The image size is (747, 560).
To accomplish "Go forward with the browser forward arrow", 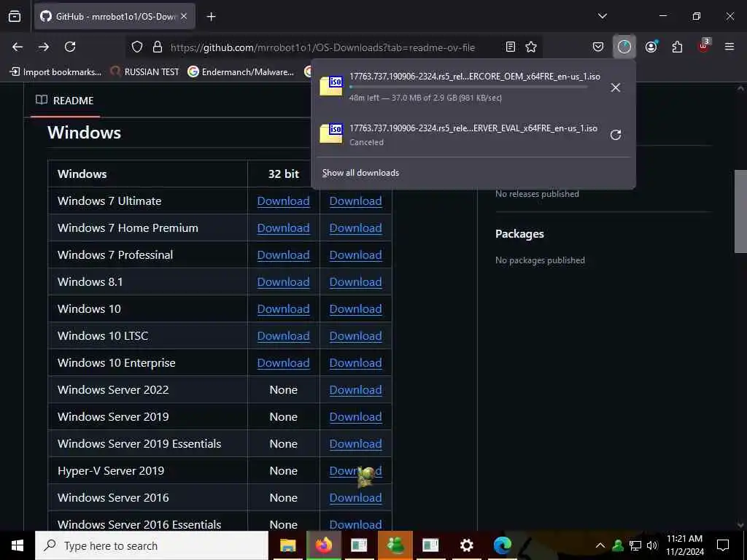I will pos(44,47).
